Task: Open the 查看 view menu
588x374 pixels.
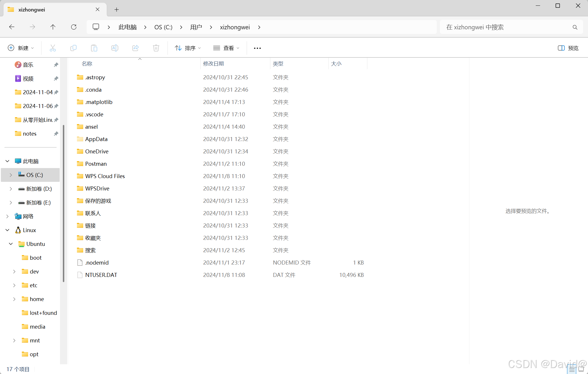Action: pyautogui.click(x=226, y=48)
